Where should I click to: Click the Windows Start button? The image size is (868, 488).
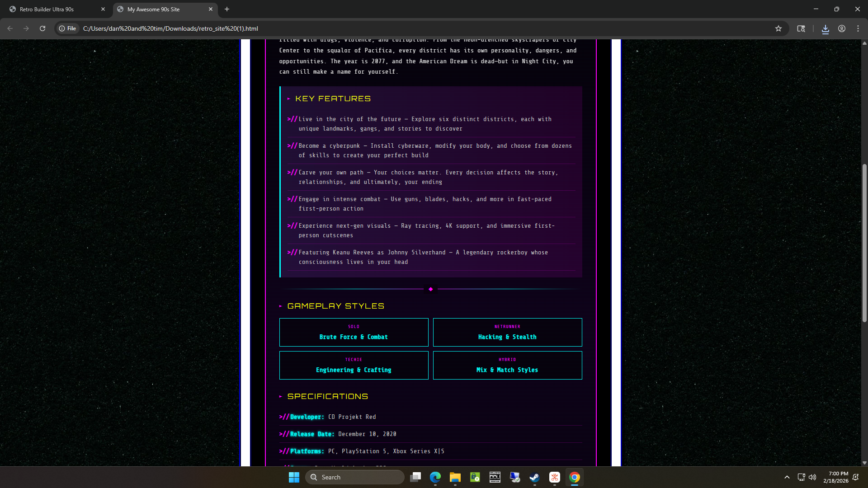pyautogui.click(x=294, y=477)
